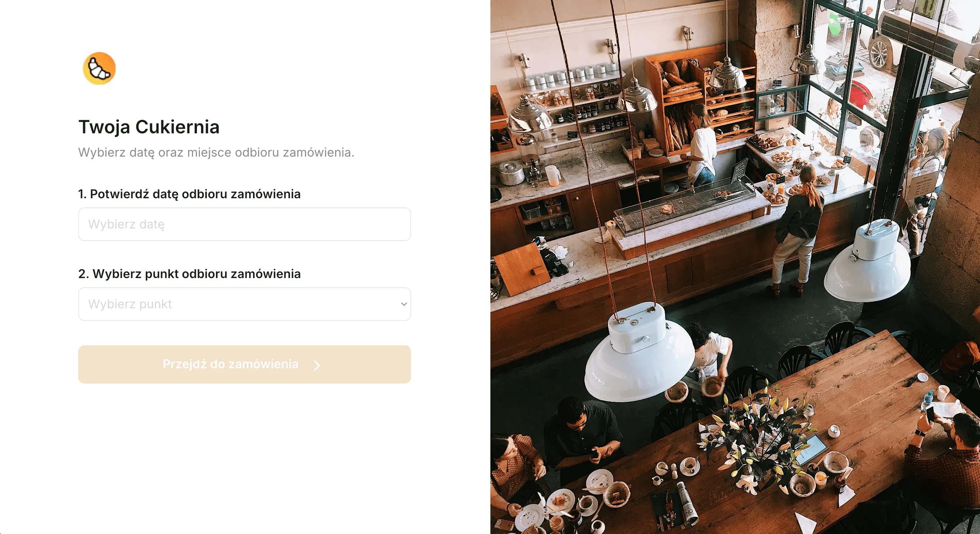980x534 pixels.
Task: Click the label 1. Potwierdź datę odbioru zamówienia
Action: pyautogui.click(x=189, y=194)
